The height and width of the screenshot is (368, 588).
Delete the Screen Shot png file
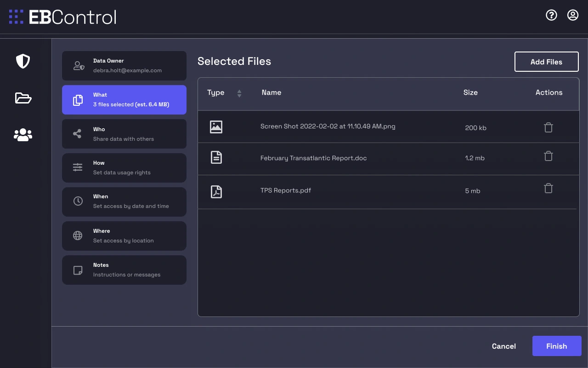pyautogui.click(x=548, y=127)
